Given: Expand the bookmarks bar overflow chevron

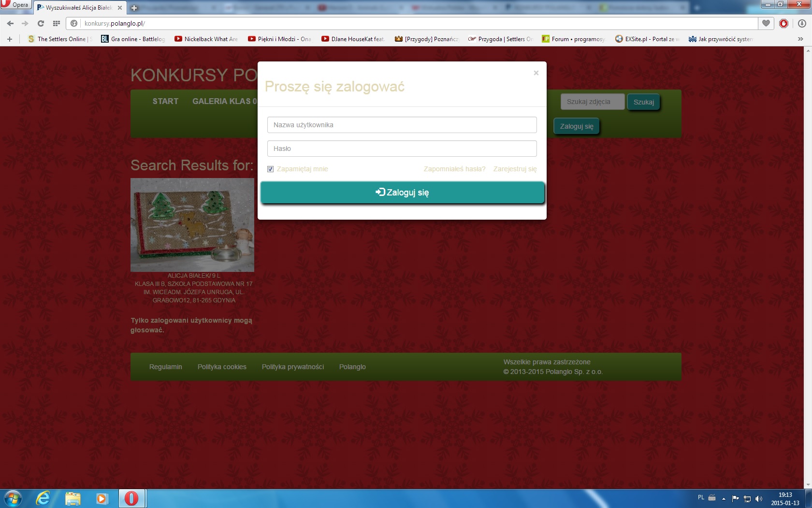Looking at the screenshot, I should pyautogui.click(x=800, y=39).
